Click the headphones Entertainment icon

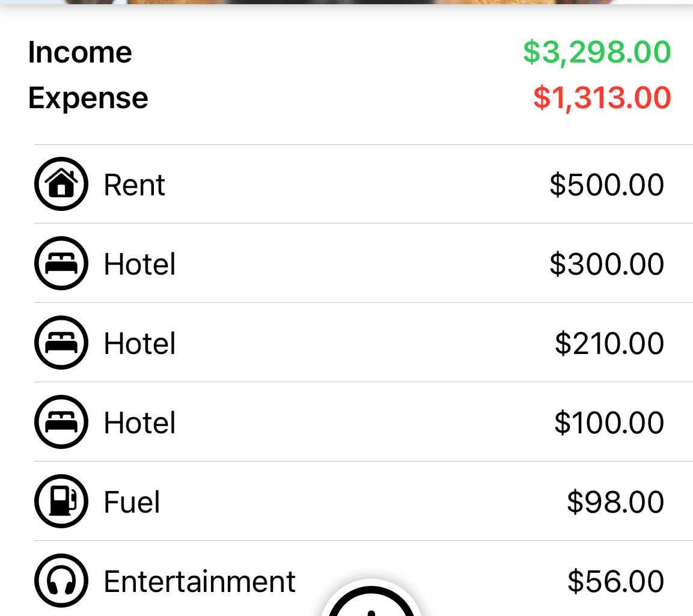click(61, 581)
